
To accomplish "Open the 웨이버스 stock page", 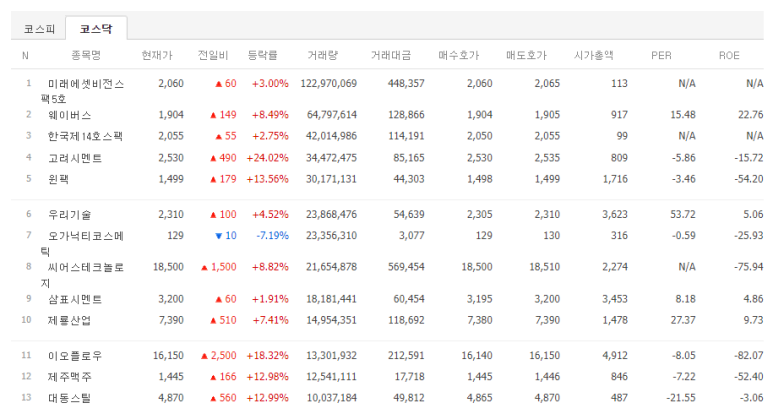I will click(70, 115).
